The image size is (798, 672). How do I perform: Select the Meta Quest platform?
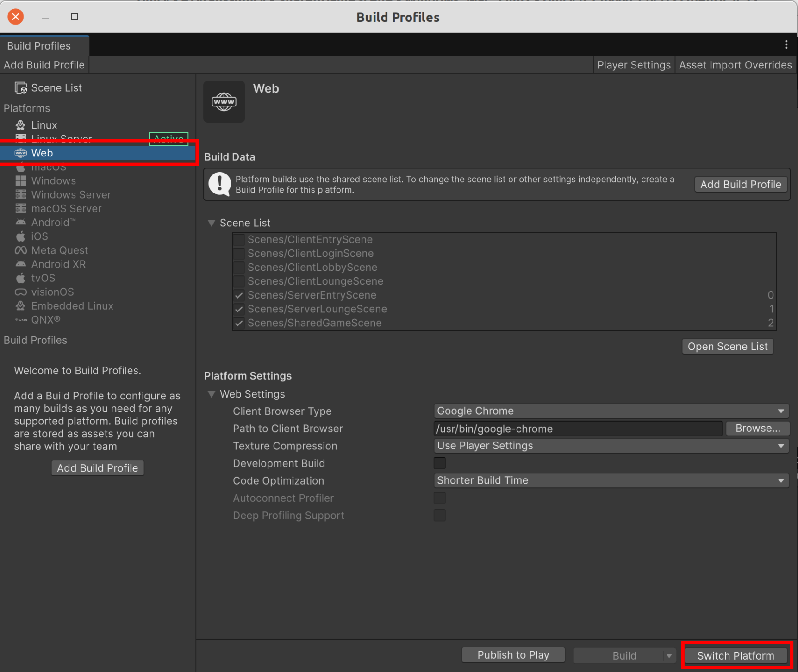(59, 250)
